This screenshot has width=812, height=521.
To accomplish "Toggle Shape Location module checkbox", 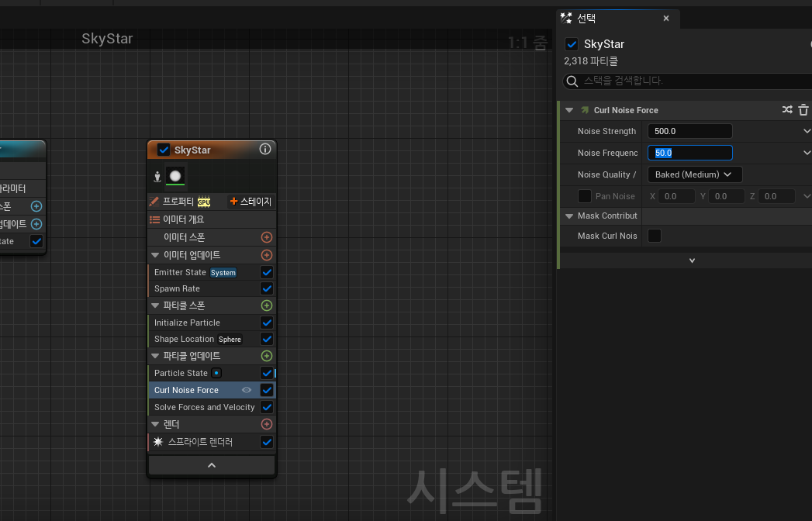I will pos(267,340).
